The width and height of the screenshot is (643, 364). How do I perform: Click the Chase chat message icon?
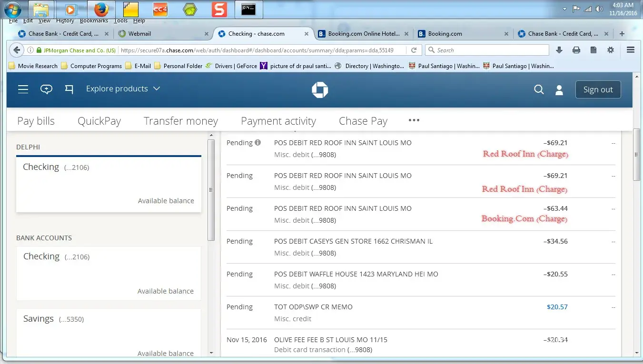pyautogui.click(x=46, y=89)
